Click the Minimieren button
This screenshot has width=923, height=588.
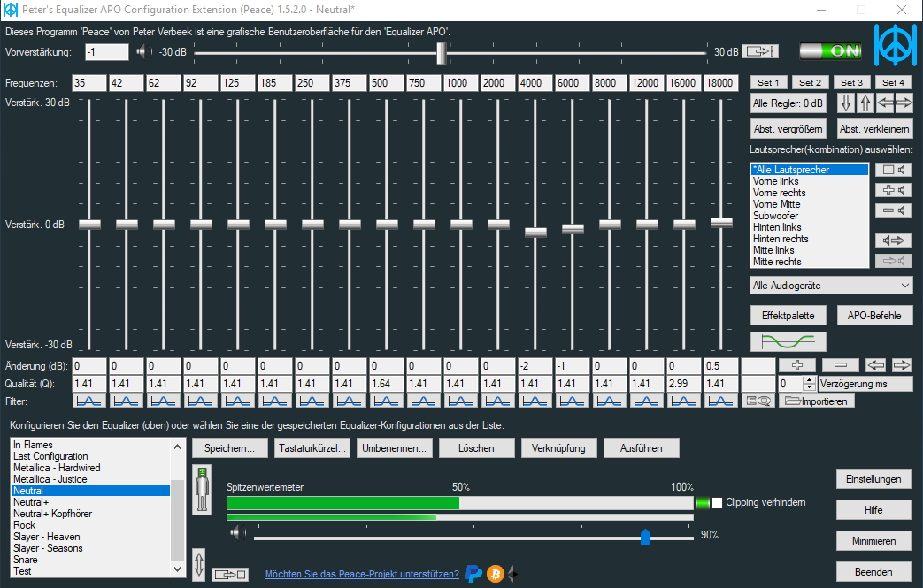873,541
